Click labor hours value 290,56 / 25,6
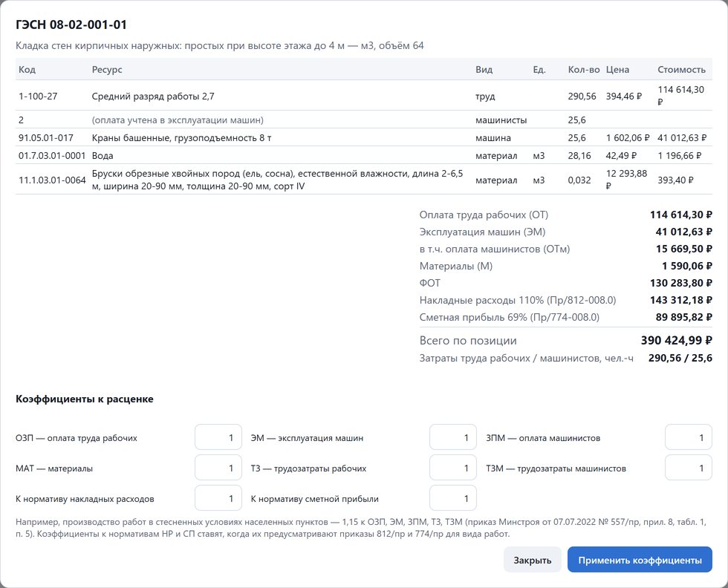The height and width of the screenshot is (588, 728). click(680, 358)
